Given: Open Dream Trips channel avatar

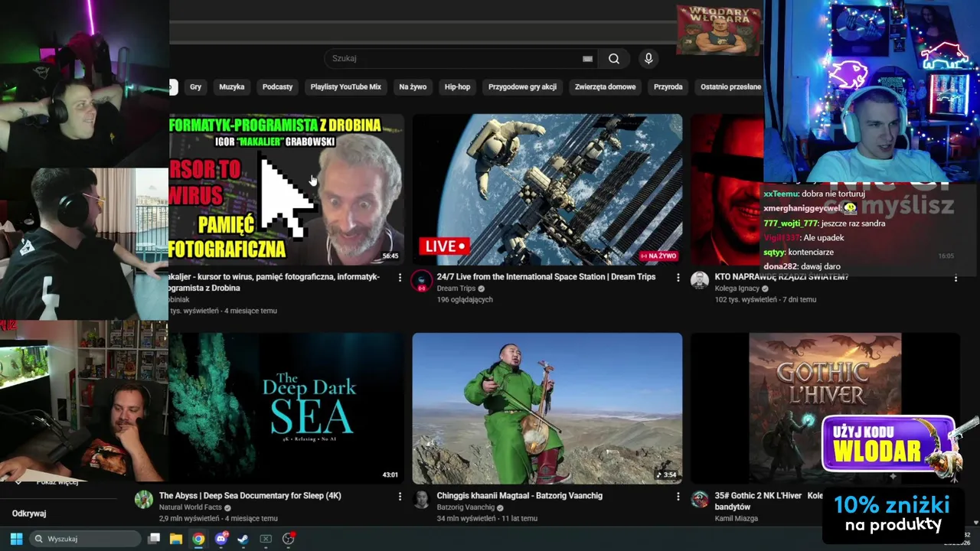Looking at the screenshot, I should click(421, 281).
